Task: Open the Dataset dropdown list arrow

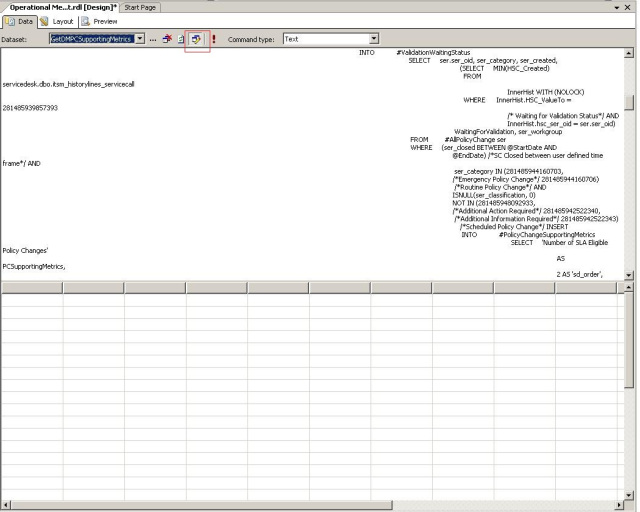Action: 140,39
